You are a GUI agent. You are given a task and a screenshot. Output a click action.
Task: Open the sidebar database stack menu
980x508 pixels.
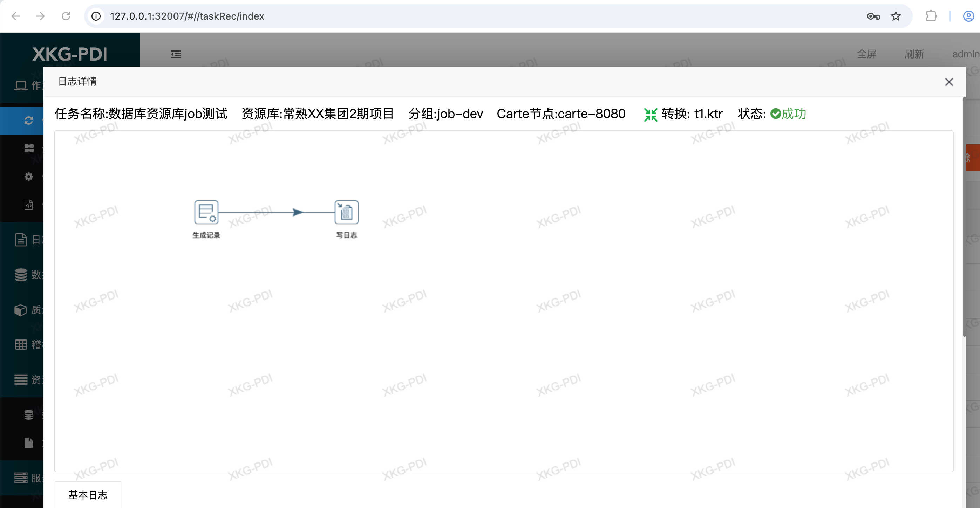tap(21, 275)
